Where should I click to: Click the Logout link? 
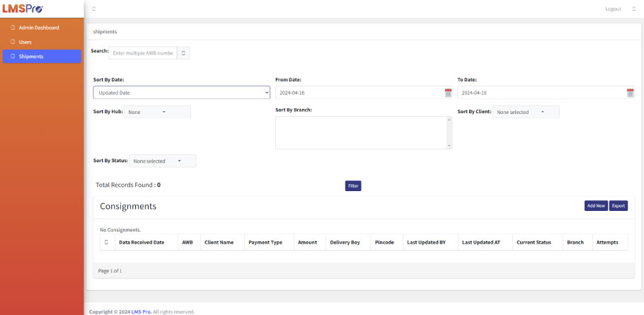click(x=613, y=8)
